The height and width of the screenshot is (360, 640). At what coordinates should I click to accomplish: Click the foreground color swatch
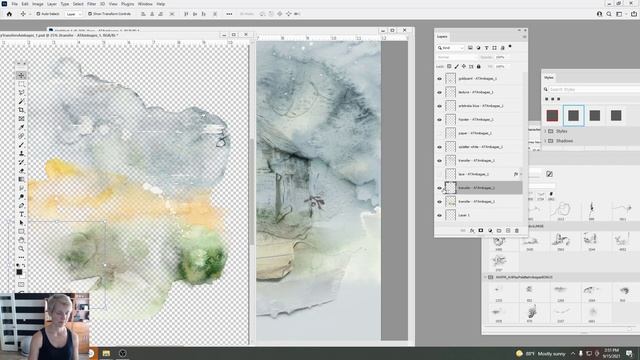click(x=19, y=272)
